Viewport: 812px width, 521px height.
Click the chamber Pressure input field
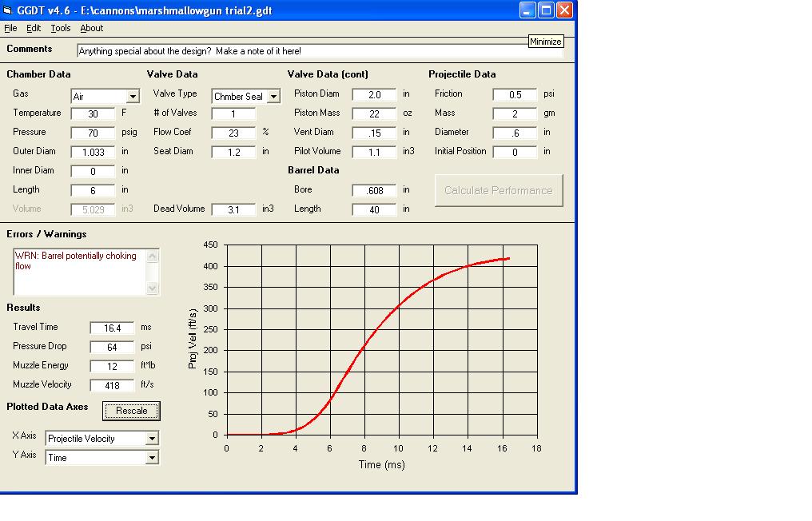[93, 133]
